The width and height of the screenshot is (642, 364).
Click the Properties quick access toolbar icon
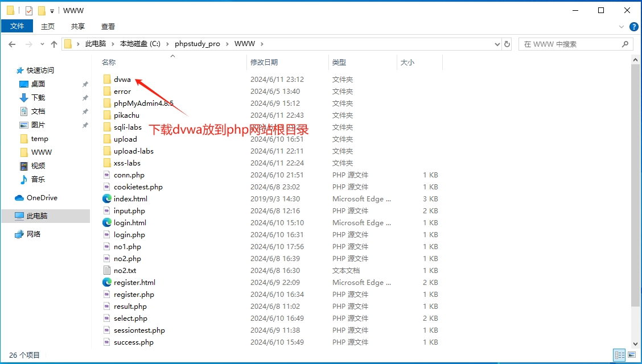pos(28,11)
